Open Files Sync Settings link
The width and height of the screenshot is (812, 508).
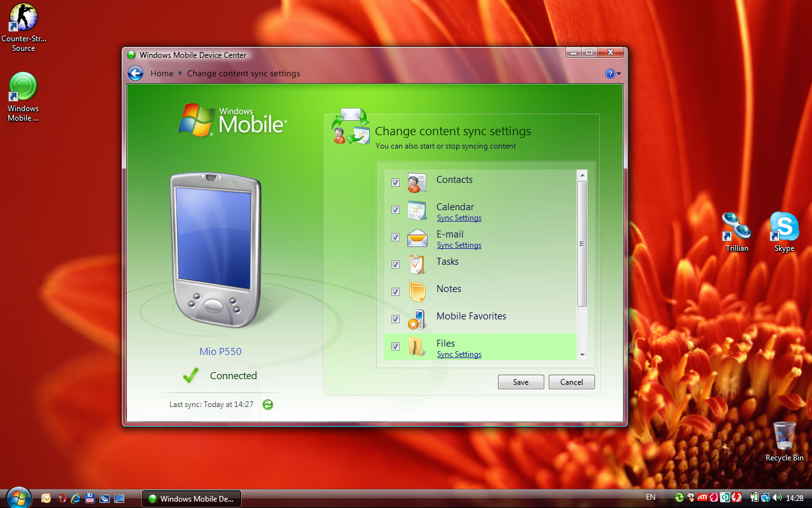pyautogui.click(x=459, y=354)
